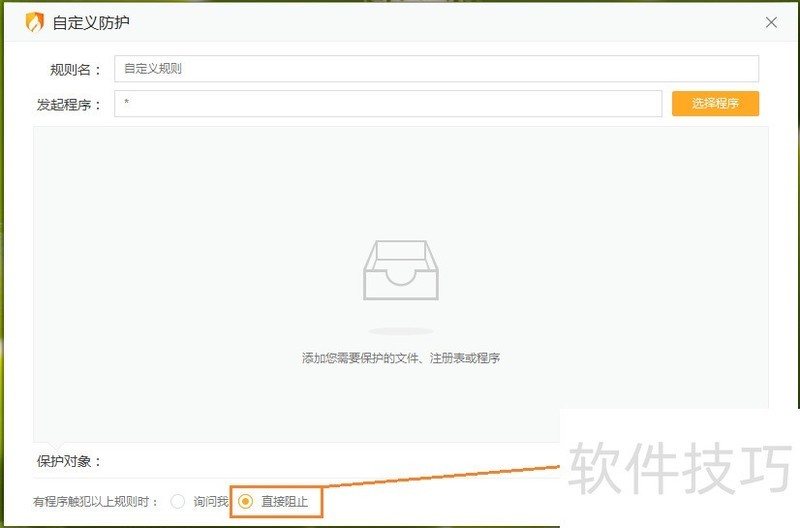Screen dimensions: 800x528
Task: Click the 询问我 option label text
Action: click(x=210, y=501)
